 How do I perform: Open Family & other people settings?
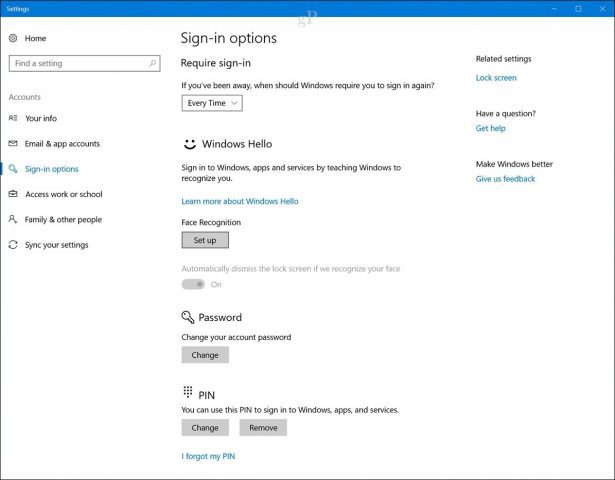[63, 219]
